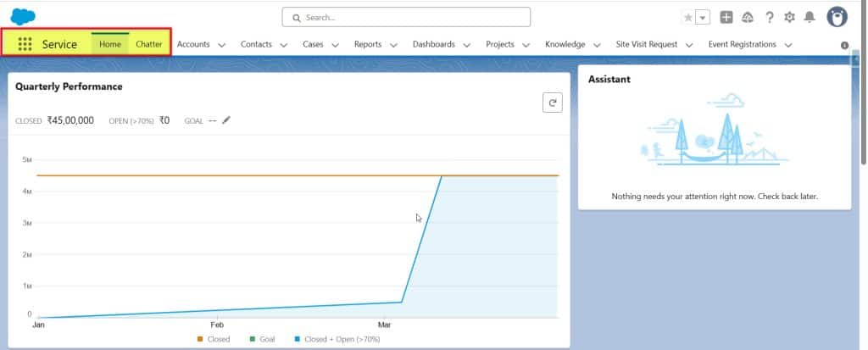Click the OPEN (>70%) ₹0 value
868x350 pixels.
164,120
